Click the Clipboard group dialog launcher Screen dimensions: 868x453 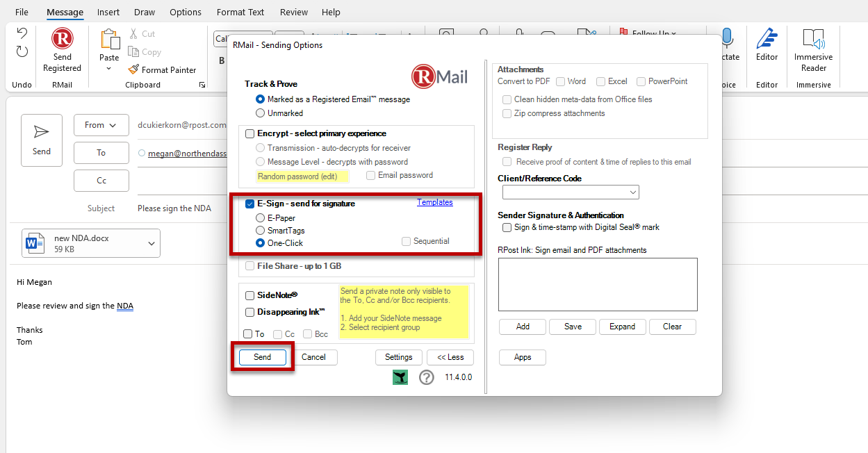202,85
